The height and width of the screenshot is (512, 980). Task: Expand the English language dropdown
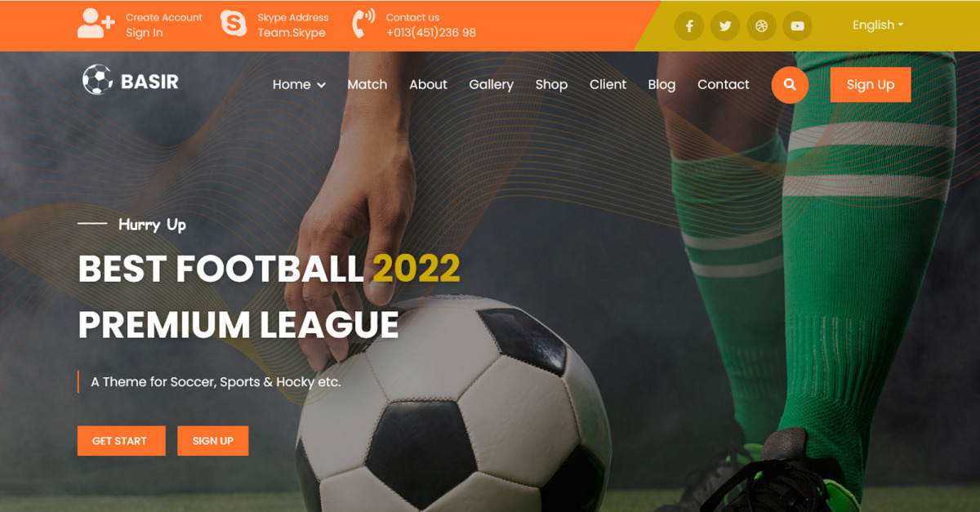(x=878, y=25)
